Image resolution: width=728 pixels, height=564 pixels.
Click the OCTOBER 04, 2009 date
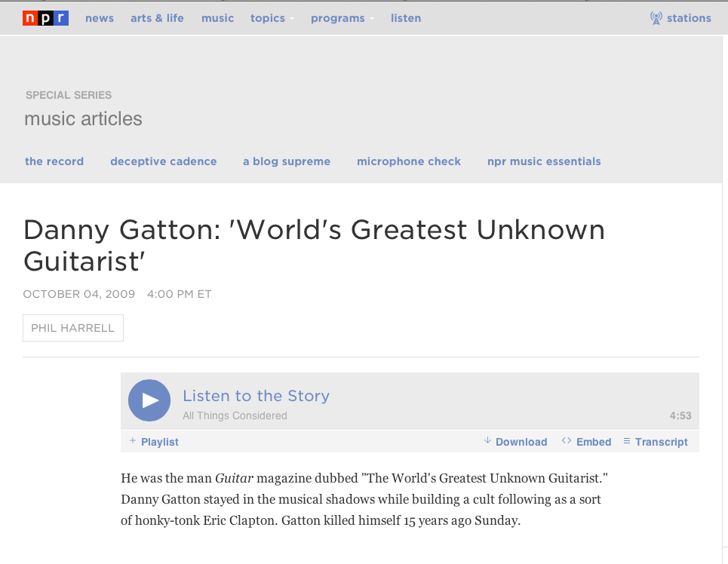79,294
